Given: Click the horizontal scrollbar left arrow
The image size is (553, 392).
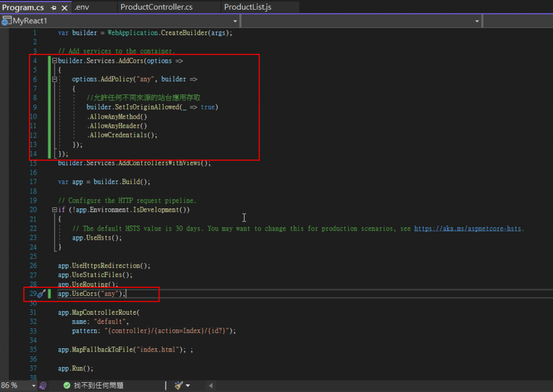Looking at the screenshot, I should (x=211, y=386).
